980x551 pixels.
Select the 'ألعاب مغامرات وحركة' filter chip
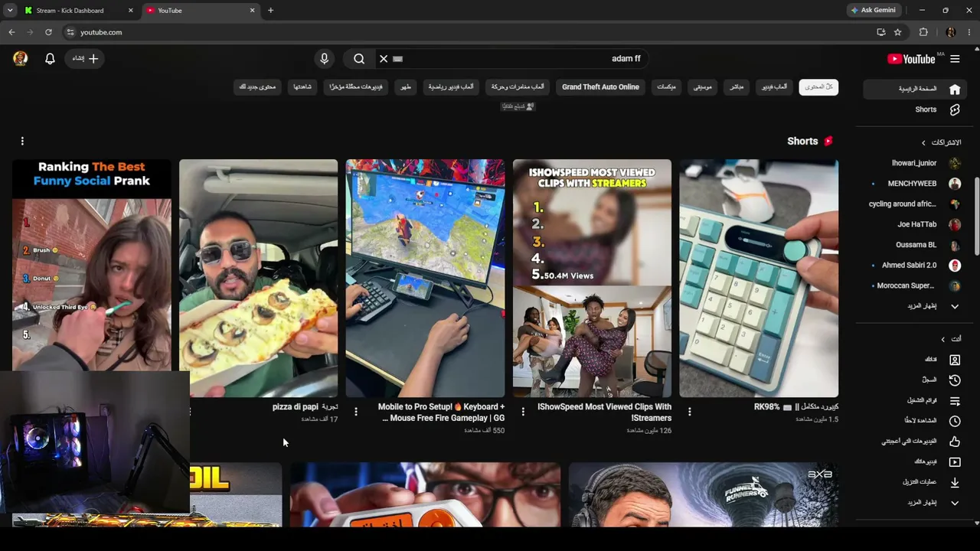(x=518, y=87)
